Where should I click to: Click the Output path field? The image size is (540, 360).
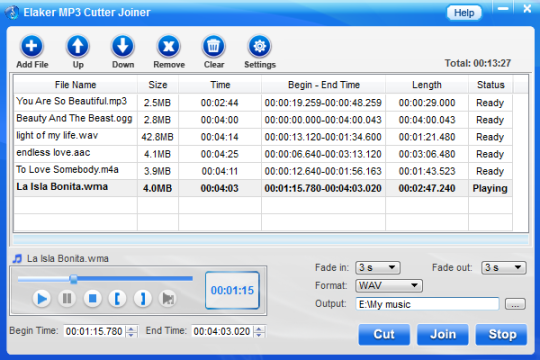[x=427, y=304]
